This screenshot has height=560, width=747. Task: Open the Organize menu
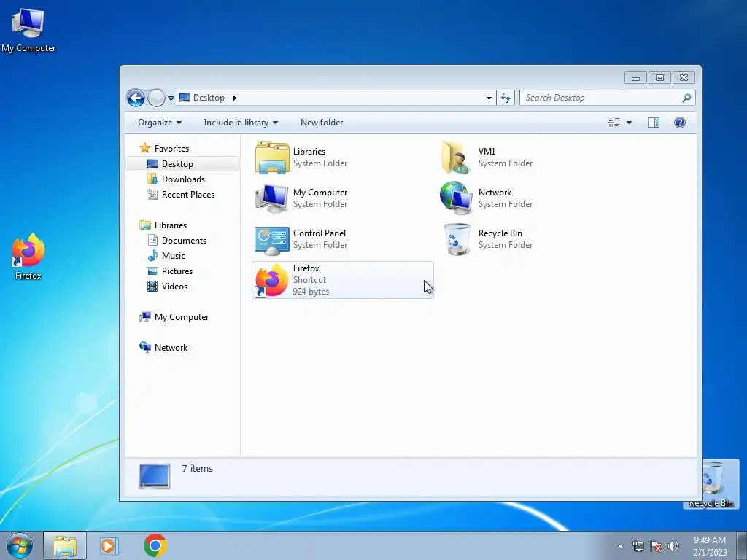160,122
